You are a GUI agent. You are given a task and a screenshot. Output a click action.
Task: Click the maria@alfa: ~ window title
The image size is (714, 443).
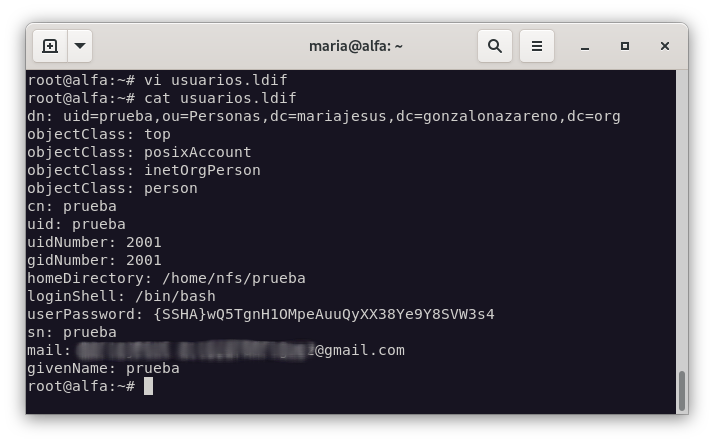click(357, 46)
